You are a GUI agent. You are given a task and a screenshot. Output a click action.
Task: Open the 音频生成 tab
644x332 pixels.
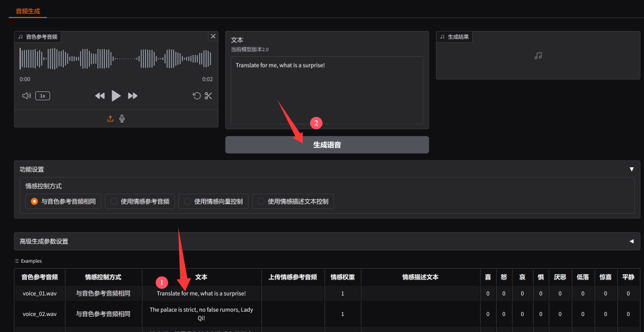[x=29, y=11]
